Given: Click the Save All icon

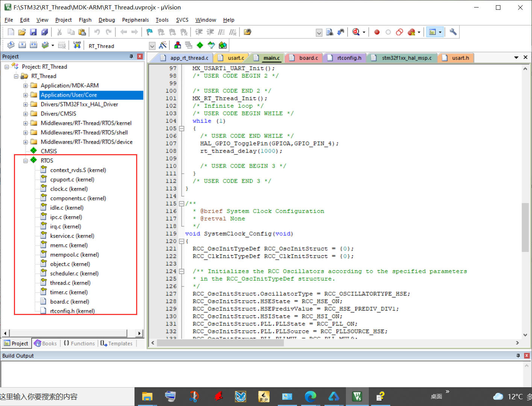Looking at the screenshot, I should 44,32.
